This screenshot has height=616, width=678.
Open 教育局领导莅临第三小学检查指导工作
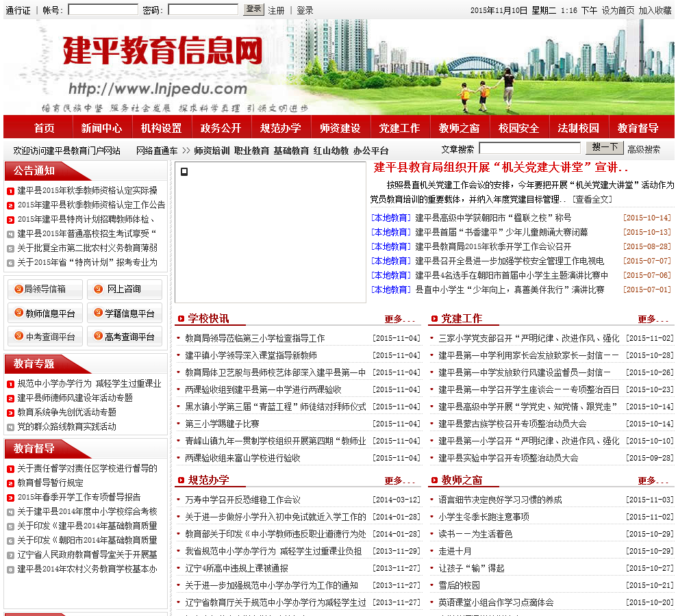pyautogui.click(x=255, y=339)
